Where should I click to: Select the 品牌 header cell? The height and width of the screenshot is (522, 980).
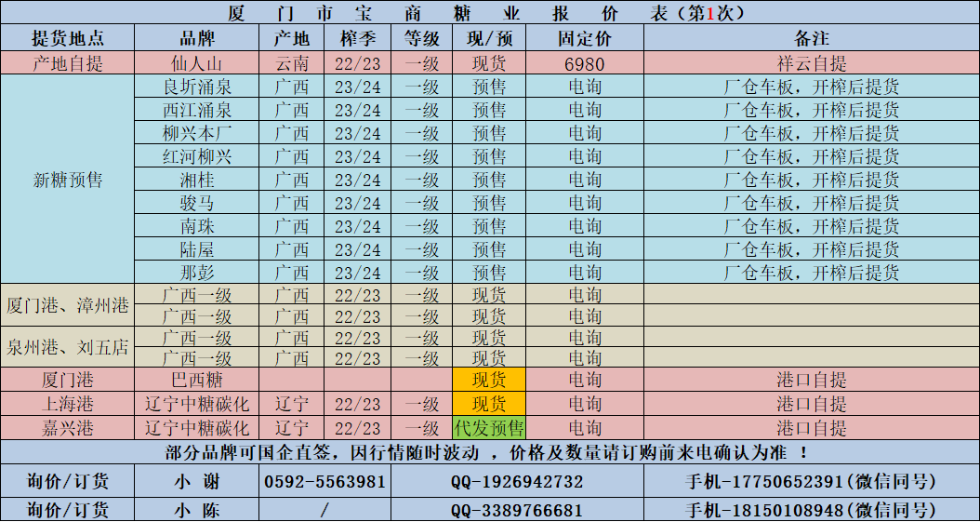pos(196,38)
